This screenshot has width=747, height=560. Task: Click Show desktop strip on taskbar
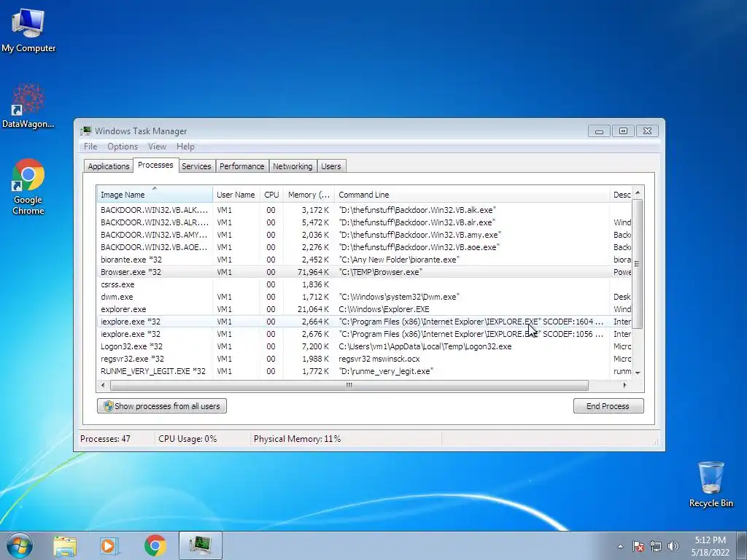743,545
